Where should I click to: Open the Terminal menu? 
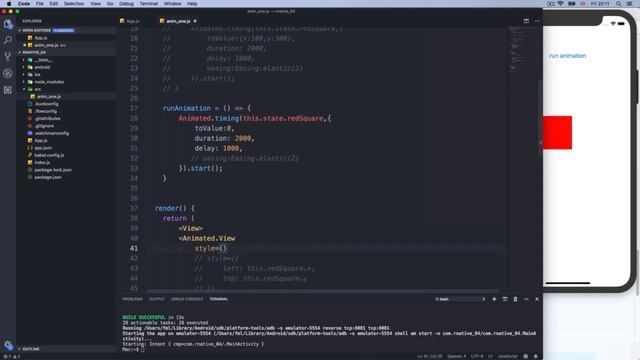(149, 4)
